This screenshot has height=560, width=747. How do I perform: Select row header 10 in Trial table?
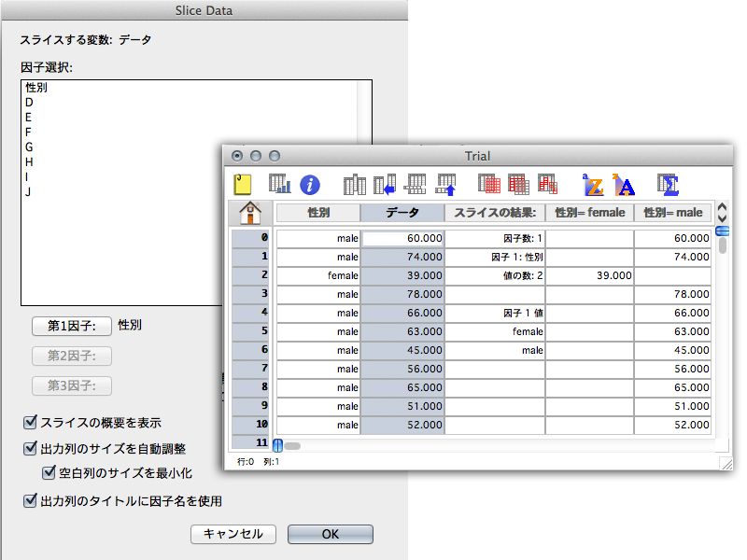click(x=250, y=424)
